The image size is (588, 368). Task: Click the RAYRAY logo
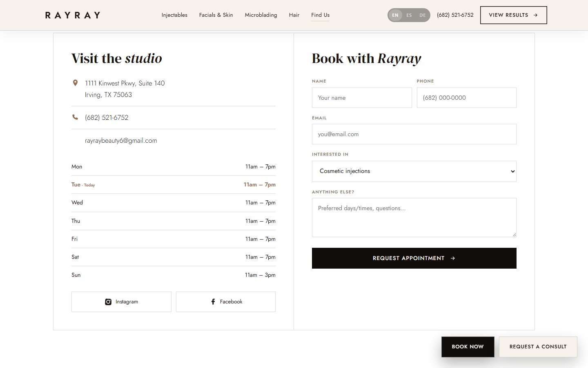click(73, 15)
